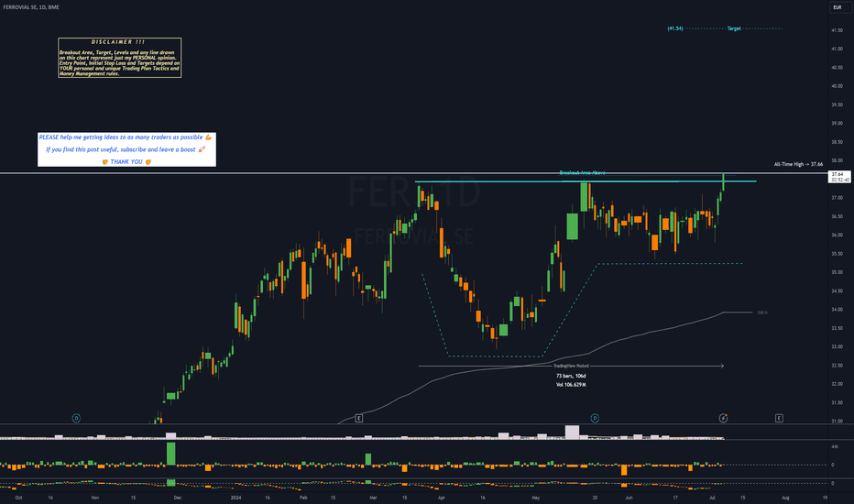Click the 'Oct' date axis label

point(18,498)
